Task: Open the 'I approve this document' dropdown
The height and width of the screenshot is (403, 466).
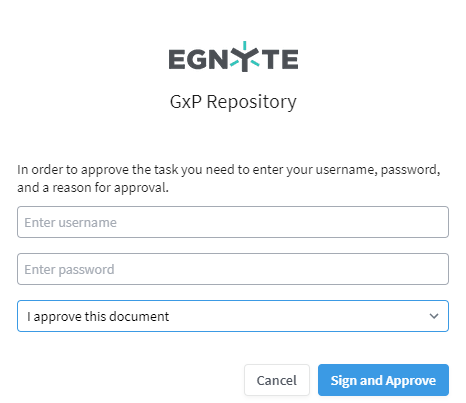Action: coord(233,316)
